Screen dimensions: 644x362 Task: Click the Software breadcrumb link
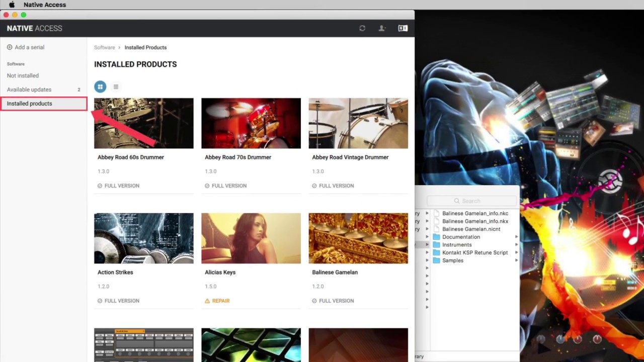pos(105,47)
